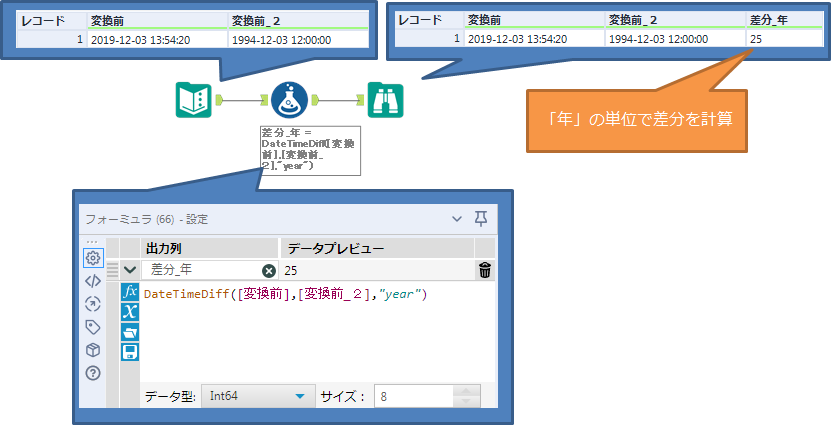Screen dimensions: 831x425
Task: Decrease the サイズ value with down arrow
Action: click(x=466, y=402)
